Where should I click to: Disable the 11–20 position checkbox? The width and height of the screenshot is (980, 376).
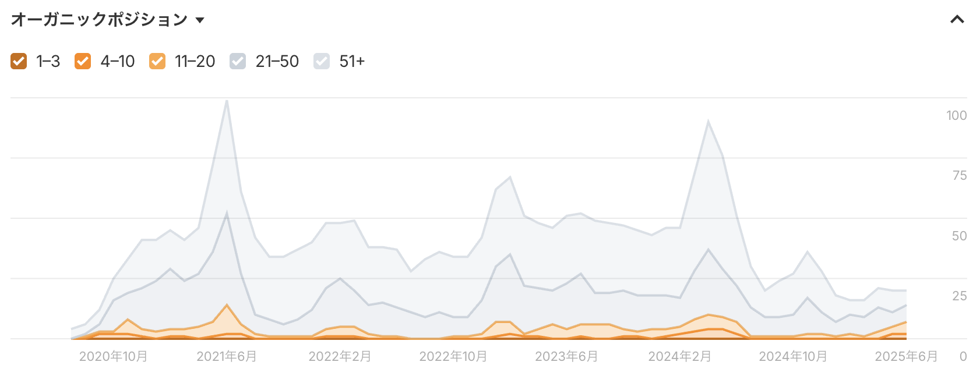[157, 61]
